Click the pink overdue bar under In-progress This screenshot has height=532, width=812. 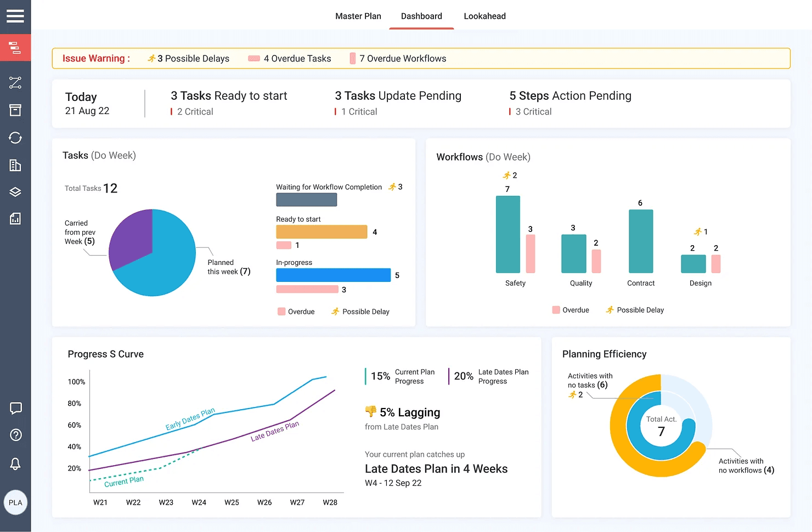pyautogui.click(x=307, y=289)
